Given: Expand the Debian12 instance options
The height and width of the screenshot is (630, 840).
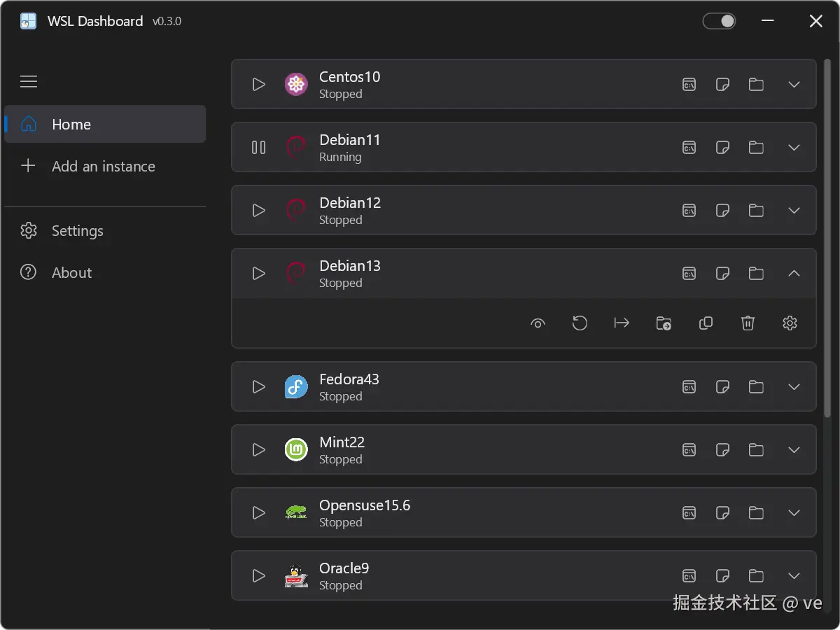Looking at the screenshot, I should (794, 211).
